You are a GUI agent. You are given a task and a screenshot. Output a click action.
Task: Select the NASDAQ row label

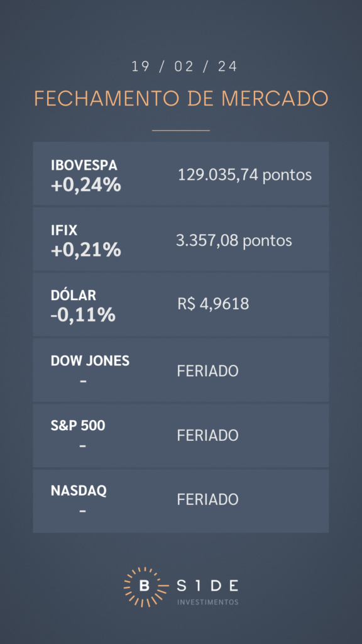coord(79,491)
